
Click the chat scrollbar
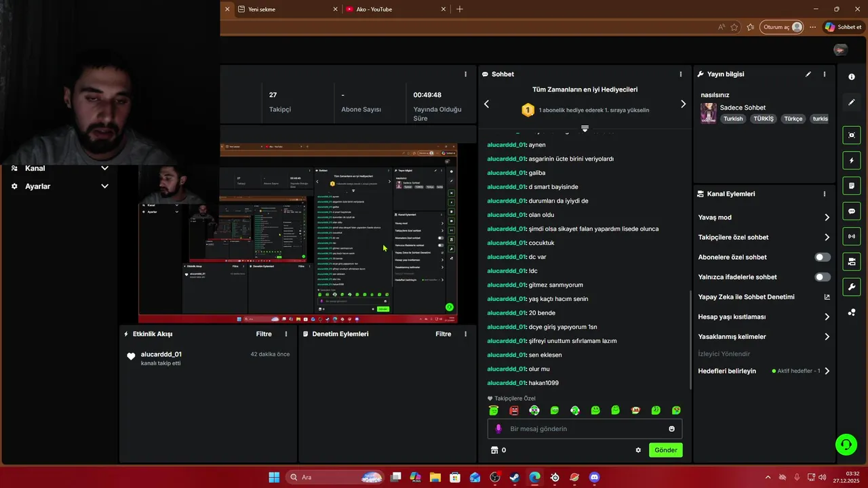pos(690,339)
